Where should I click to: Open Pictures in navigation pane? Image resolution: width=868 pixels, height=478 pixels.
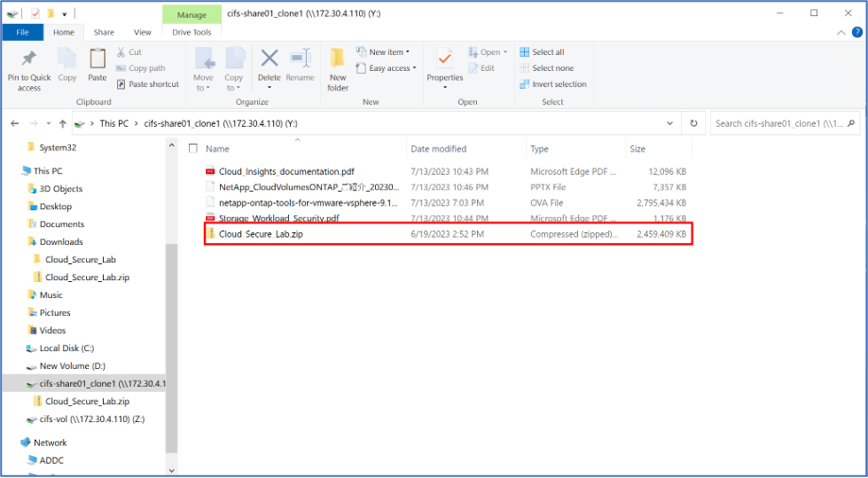pos(55,312)
